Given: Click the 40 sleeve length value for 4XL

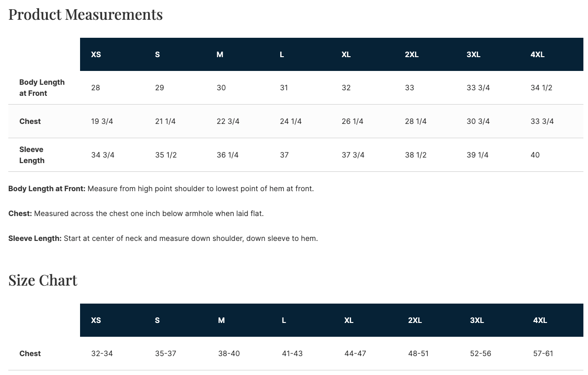Looking at the screenshot, I should (x=535, y=155).
